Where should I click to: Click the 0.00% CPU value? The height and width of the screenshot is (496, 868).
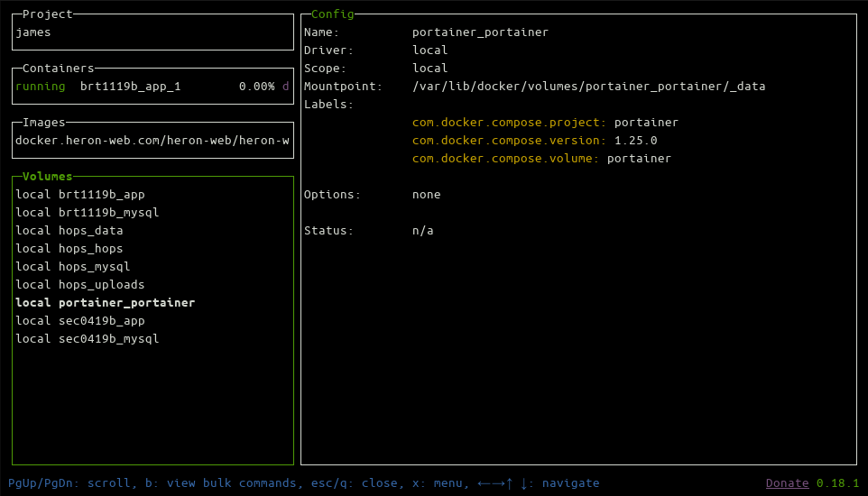[x=257, y=87]
